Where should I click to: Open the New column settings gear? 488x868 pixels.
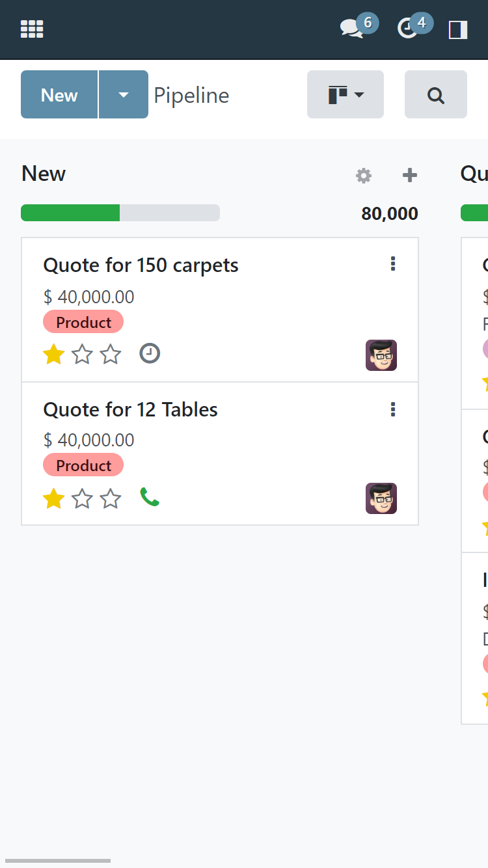(364, 175)
